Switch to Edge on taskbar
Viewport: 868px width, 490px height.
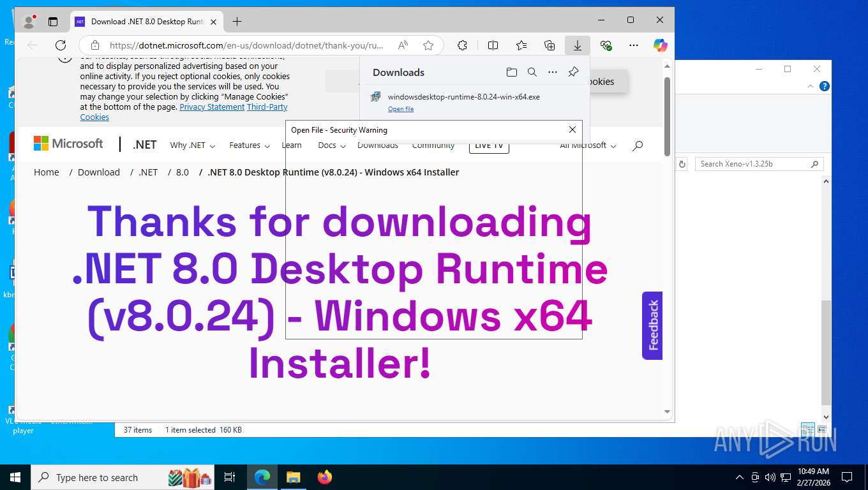click(x=262, y=477)
